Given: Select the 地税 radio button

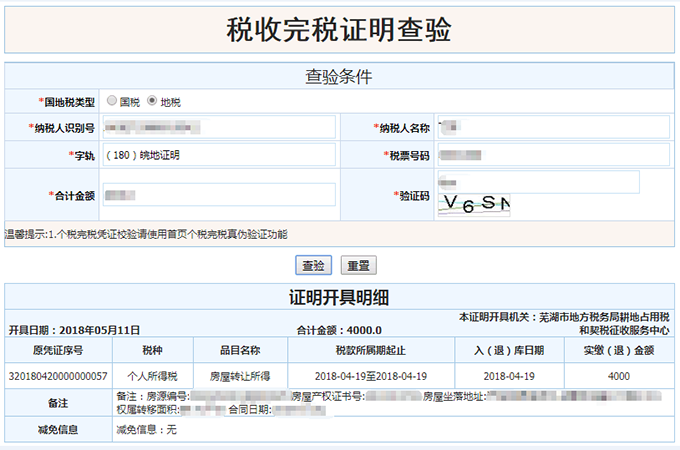Looking at the screenshot, I should click(152, 102).
